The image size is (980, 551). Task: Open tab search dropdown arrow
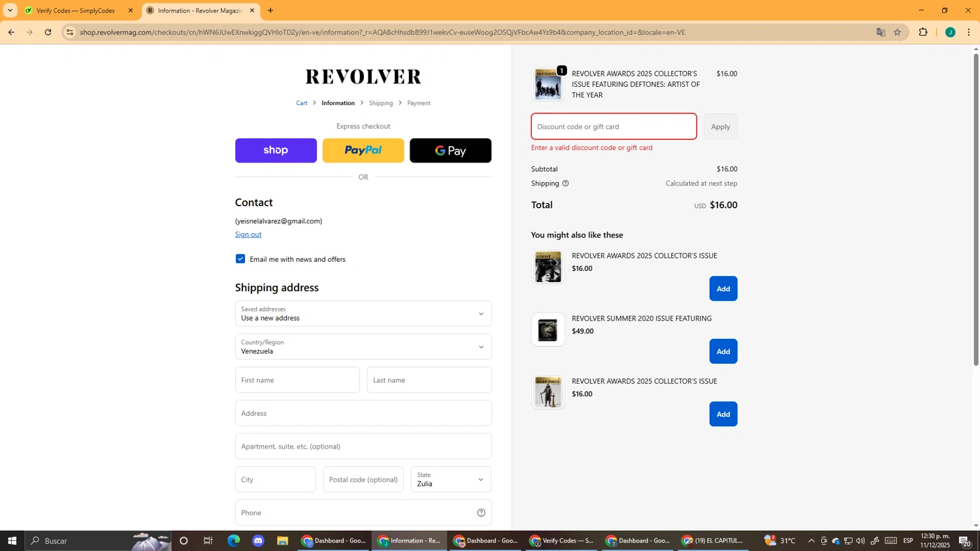[x=10, y=10]
